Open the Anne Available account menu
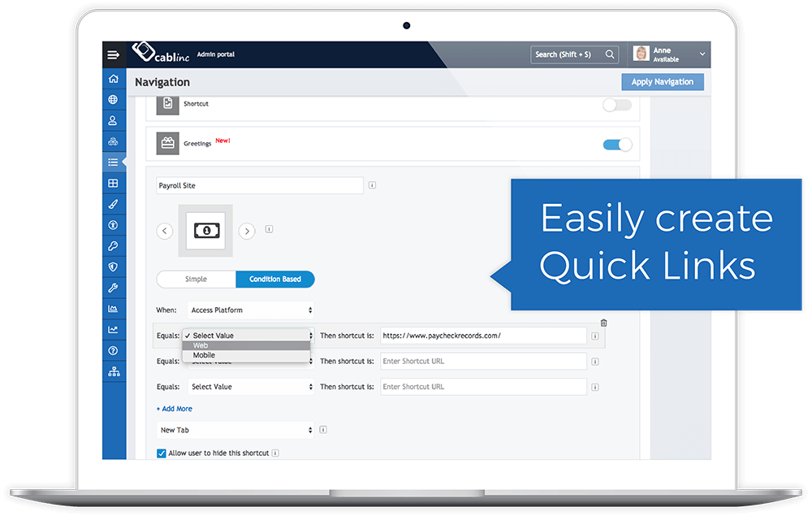The image size is (812, 516). click(667, 54)
